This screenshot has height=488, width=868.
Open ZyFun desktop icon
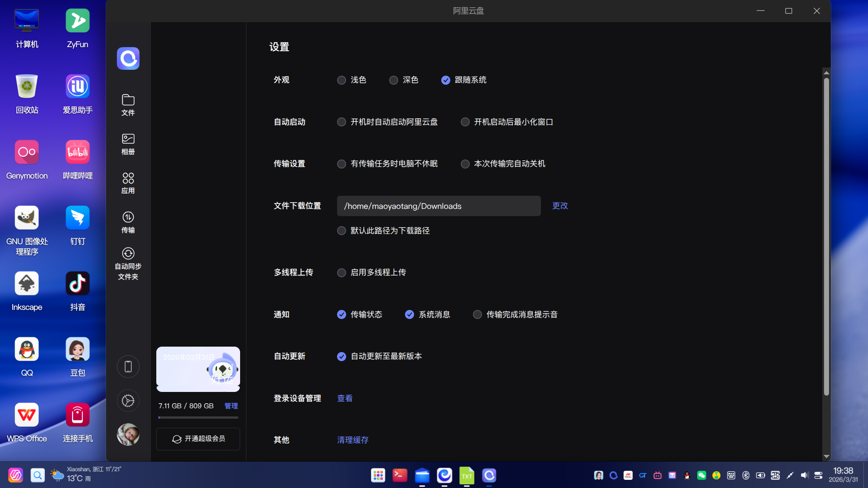point(77,28)
